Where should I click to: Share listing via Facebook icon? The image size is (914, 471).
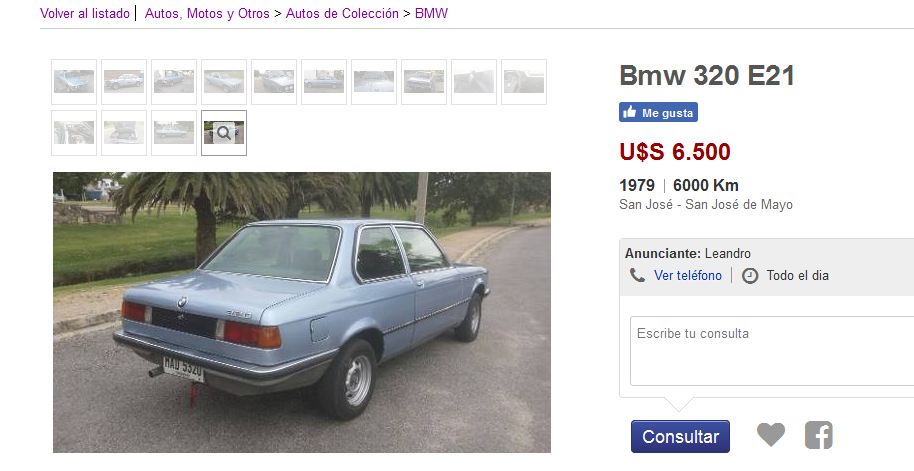pos(818,435)
